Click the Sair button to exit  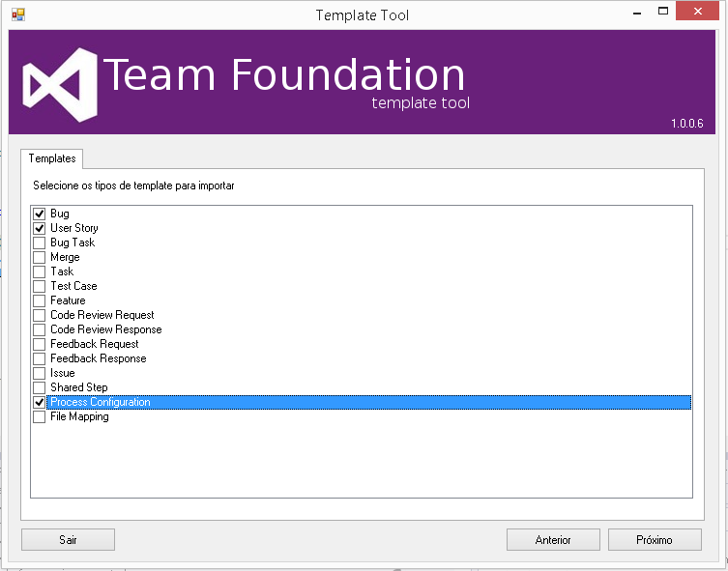pyautogui.click(x=68, y=539)
